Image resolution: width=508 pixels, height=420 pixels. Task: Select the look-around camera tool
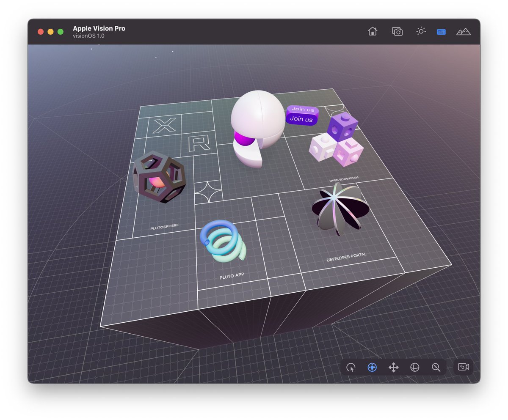(x=372, y=367)
